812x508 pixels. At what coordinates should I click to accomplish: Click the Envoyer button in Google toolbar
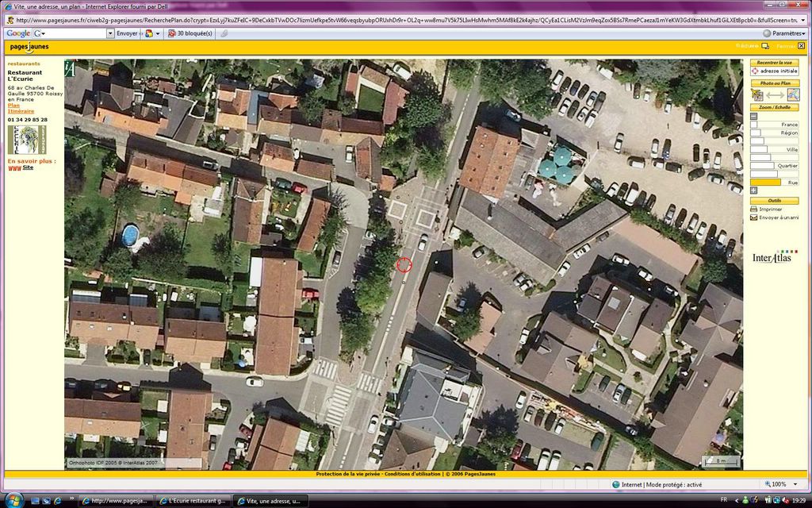[127, 33]
